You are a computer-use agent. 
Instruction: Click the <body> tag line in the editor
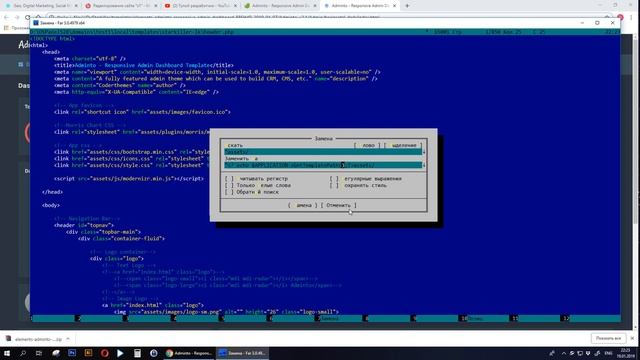click(x=51, y=205)
